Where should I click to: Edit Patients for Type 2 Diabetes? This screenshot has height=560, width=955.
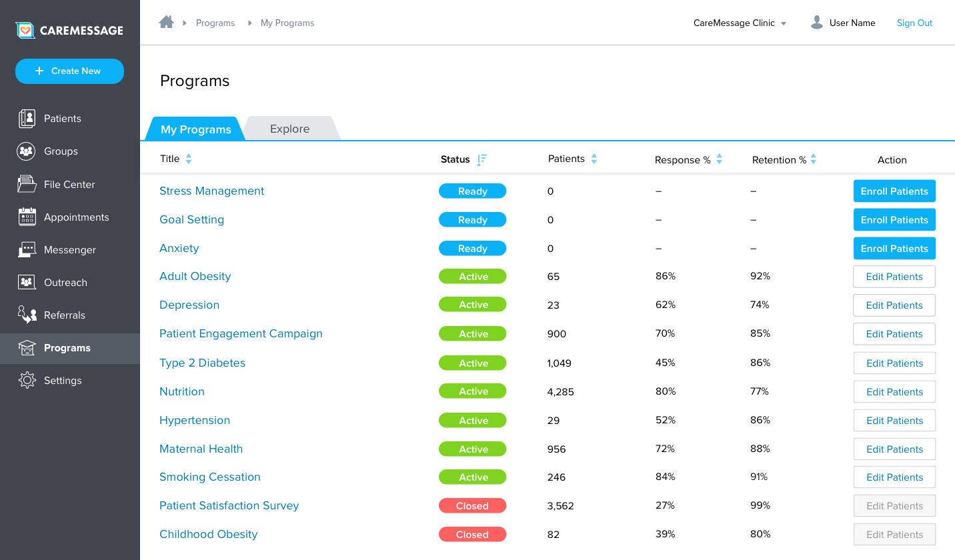[894, 363]
